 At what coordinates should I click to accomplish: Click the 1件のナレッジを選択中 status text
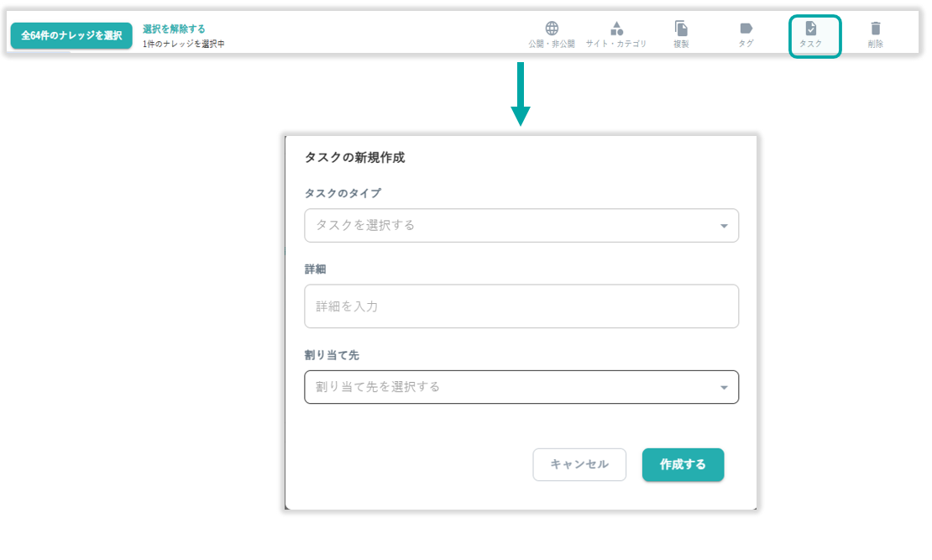(x=183, y=44)
